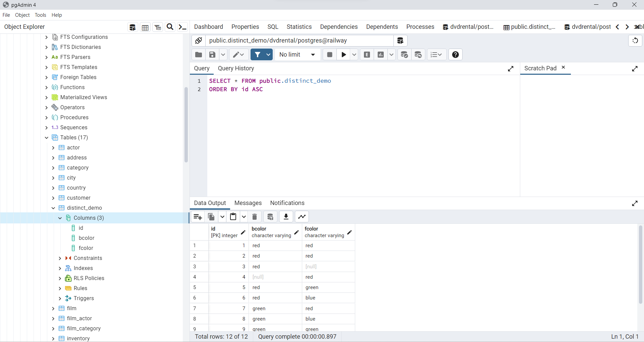Execute the query with the play button
This screenshot has width=644, height=342.
(344, 55)
